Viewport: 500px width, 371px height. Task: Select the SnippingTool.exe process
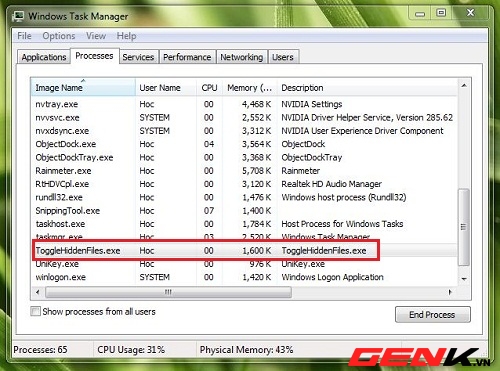(245, 211)
